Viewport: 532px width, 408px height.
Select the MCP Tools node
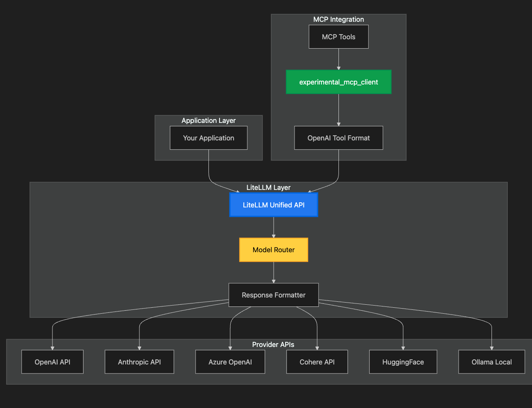(x=338, y=37)
